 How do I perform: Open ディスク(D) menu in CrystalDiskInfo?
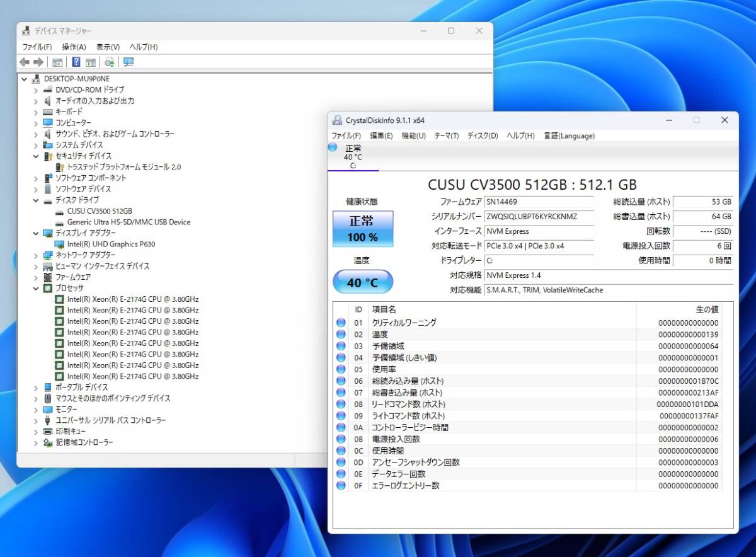pyautogui.click(x=483, y=135)
